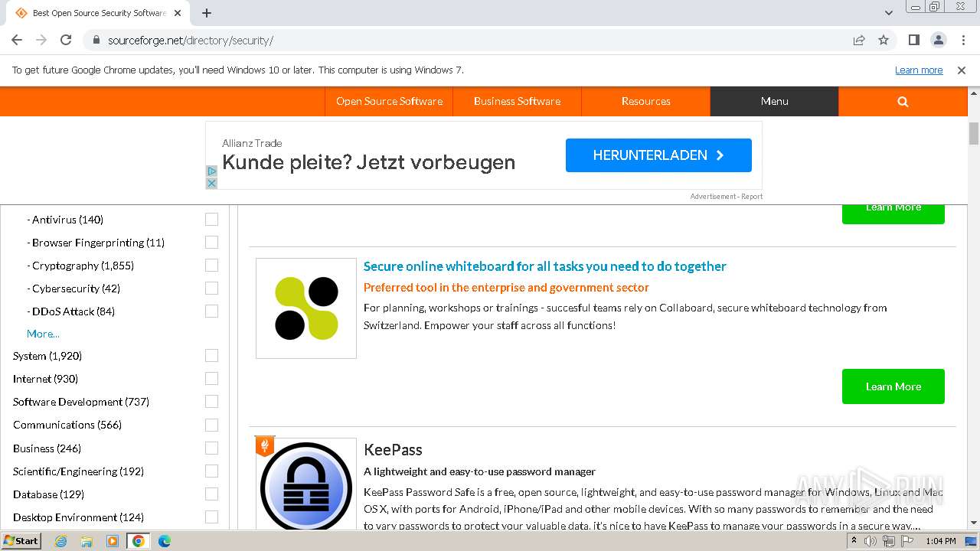View site security lock info
980x551 pixels.
(x=96, y=40)
